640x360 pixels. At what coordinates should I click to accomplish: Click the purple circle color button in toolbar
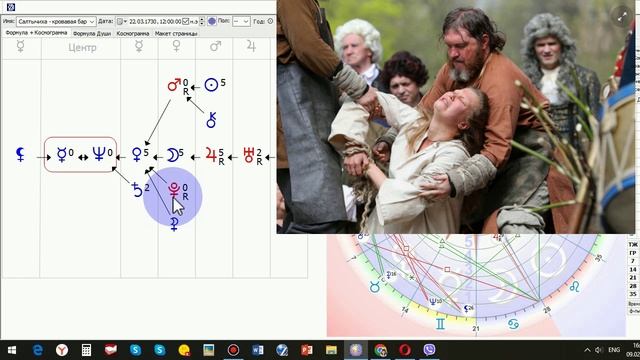(x=212, y=21)
